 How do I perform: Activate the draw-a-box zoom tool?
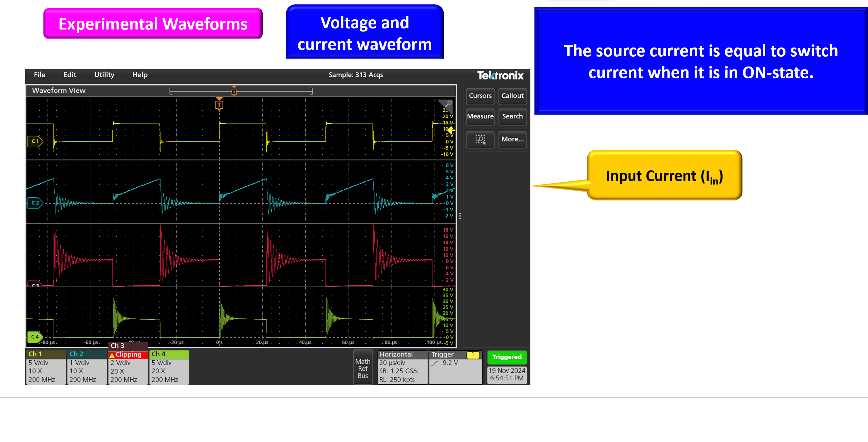pos(480,139)
